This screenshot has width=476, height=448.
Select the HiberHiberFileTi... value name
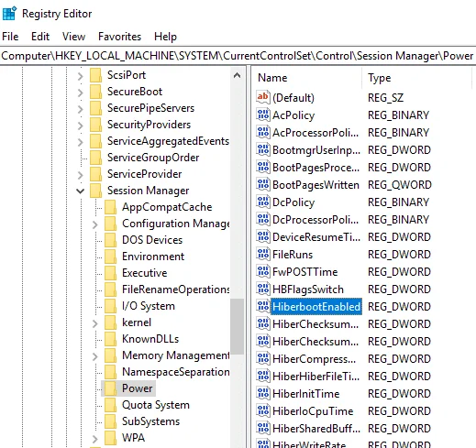(x=315, y=377)
